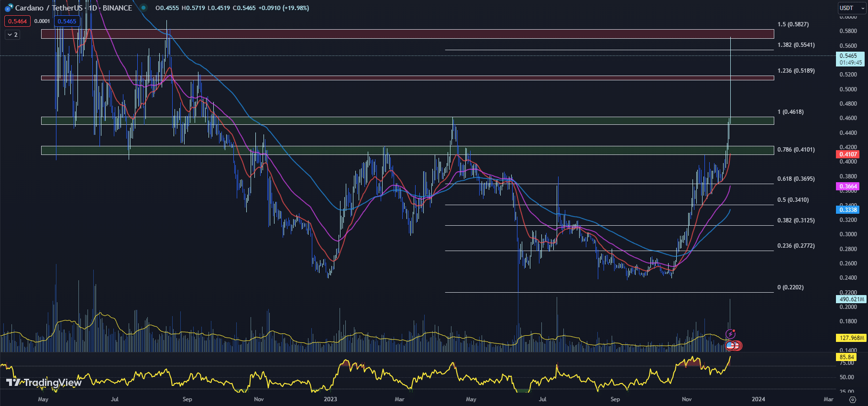Image resolution: width=868 pixels, height=406 pixels.
Task: Click the Cardano / TetherUS symbol title
Action: tap(48, 8)
